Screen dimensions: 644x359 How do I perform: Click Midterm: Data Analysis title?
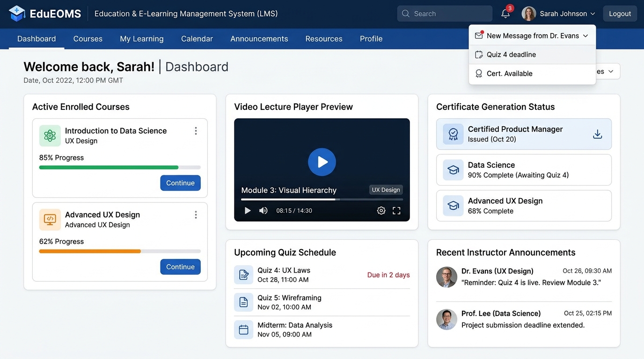(295, 325)
